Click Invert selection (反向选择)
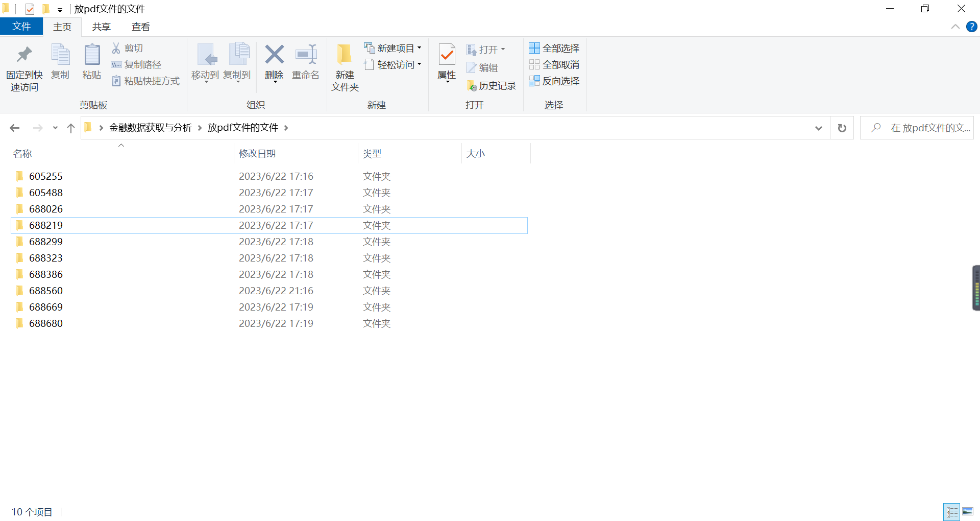Viewport: 980px width, 521px height. click(554, 81)
